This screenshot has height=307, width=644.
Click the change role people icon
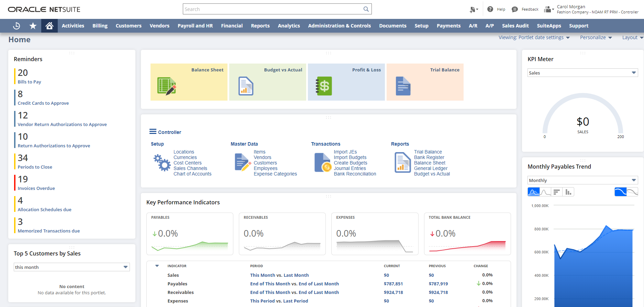548,9
